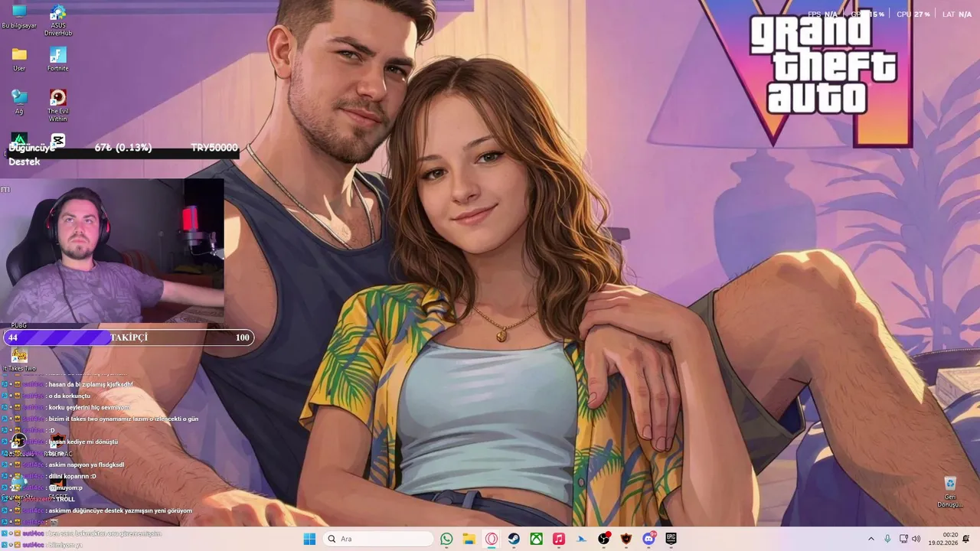Select the User folder on desktop
Viewport: 980px width, 551px height.
pyautogui.click(x=19, y=59)
